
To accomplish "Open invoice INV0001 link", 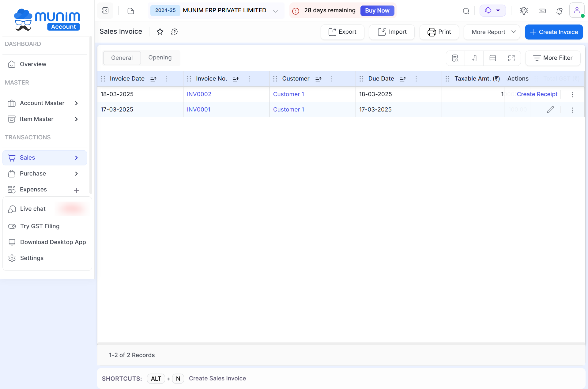I will 198,110.
